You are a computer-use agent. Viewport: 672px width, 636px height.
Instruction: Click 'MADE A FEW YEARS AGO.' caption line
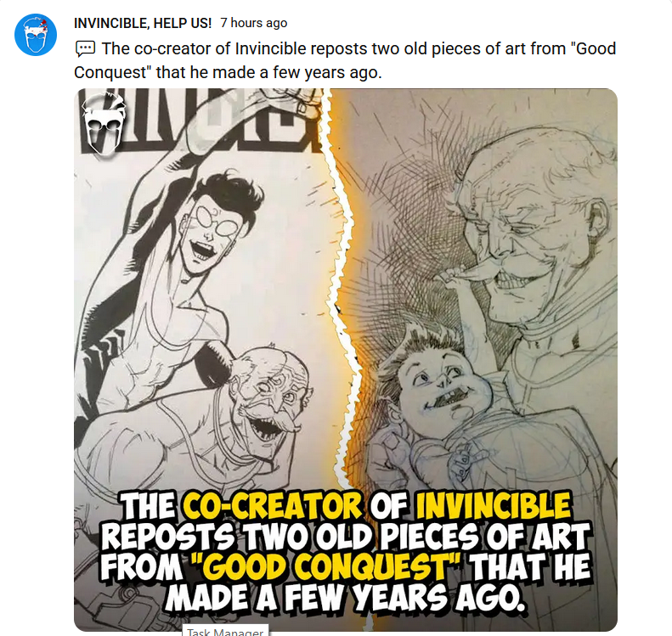pyautogui.click(x=346, y=597)
